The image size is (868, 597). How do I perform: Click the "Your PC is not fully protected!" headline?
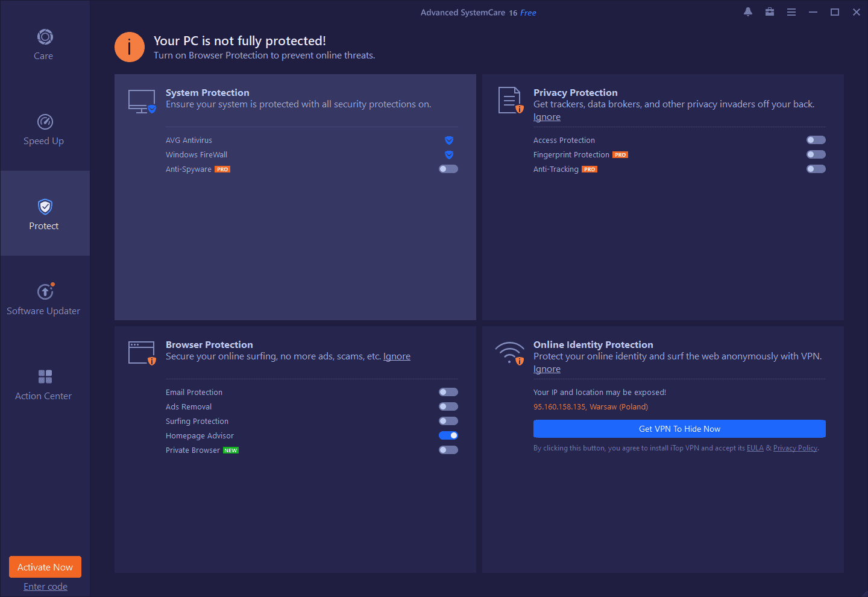240,40
